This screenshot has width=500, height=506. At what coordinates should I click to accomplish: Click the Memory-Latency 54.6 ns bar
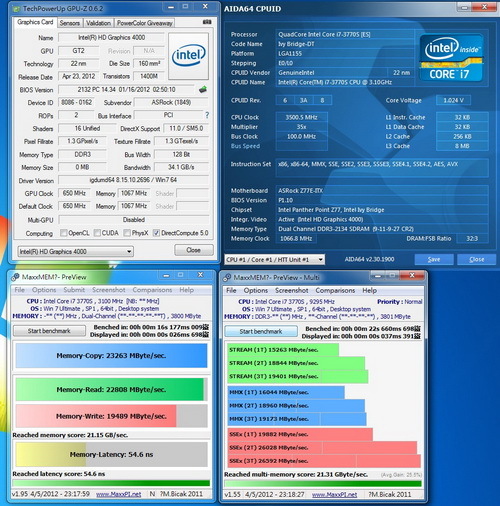pos(111,454)
